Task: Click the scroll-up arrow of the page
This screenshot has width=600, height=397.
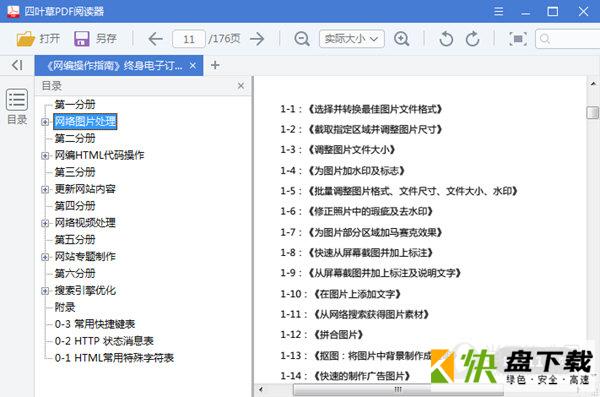Action: pyautogui.click(x=593, y=83)
